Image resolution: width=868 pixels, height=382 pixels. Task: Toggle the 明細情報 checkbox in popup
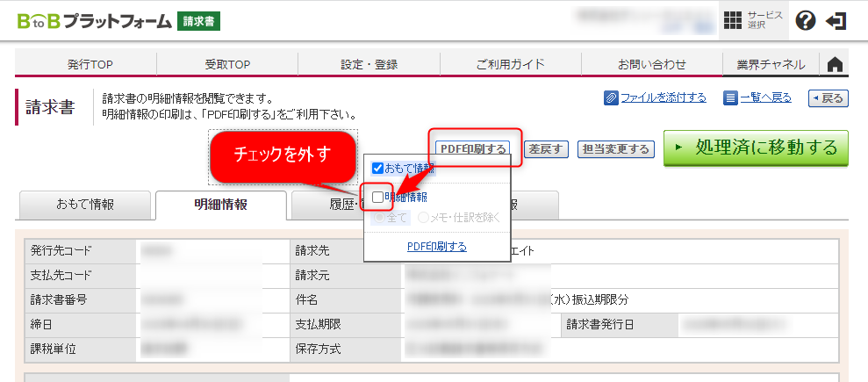pyautogui.click(x=378, y=198)
